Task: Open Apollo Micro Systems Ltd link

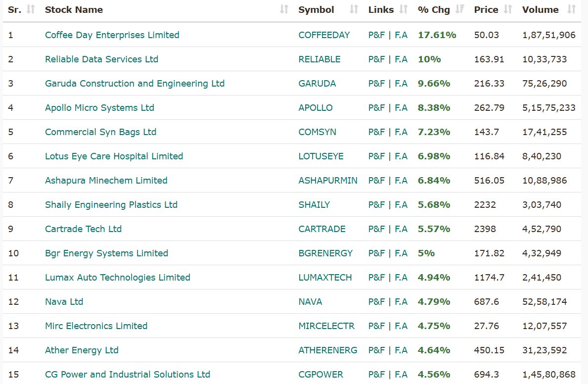Action: pos(99,108)
